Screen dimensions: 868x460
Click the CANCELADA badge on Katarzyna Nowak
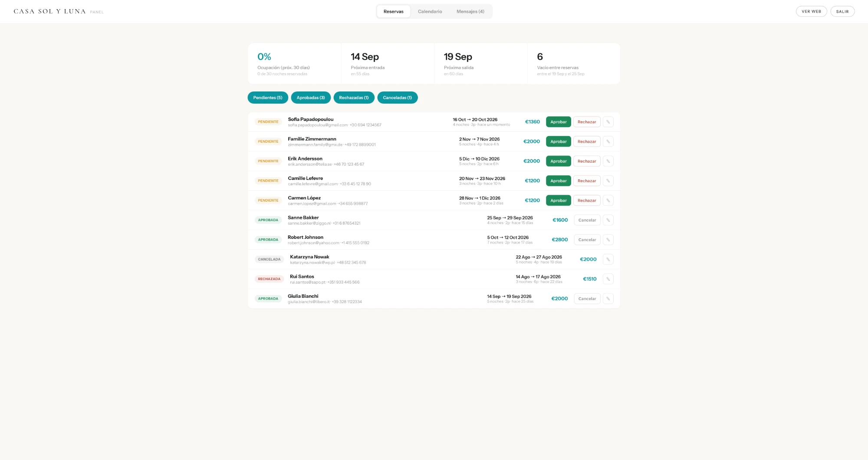coord(269,259)
